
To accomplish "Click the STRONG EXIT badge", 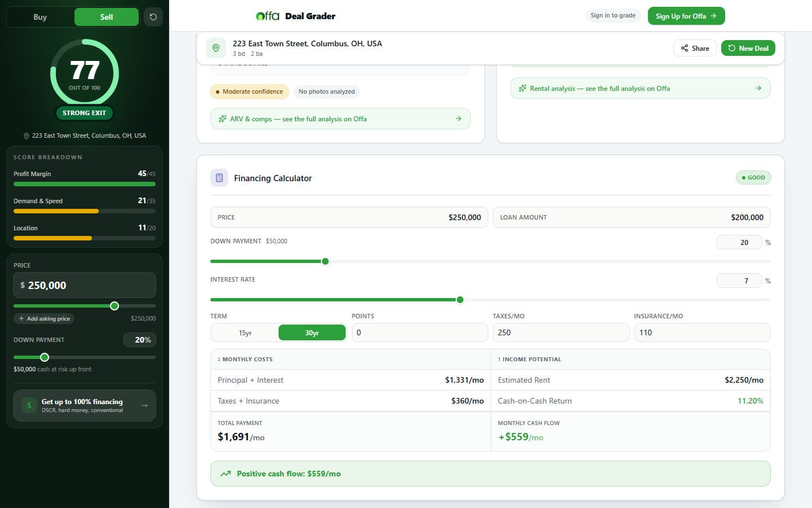I will (x=85, y=113).
